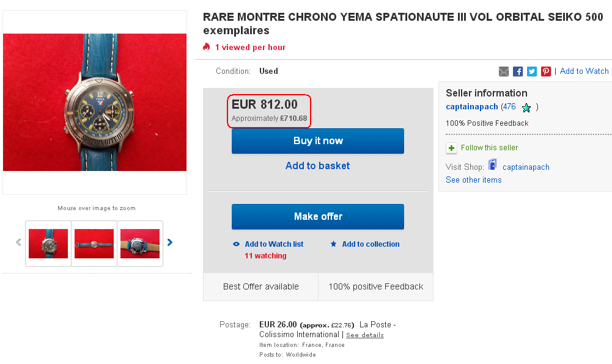612x364 pixels.
Task: Open See other items link
Action: [x=473, y=180]
